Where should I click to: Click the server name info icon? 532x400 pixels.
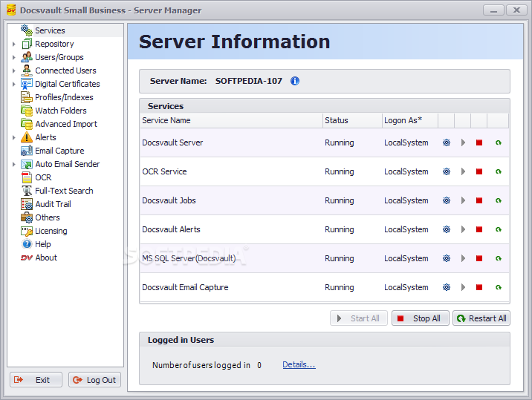(295, 81)
